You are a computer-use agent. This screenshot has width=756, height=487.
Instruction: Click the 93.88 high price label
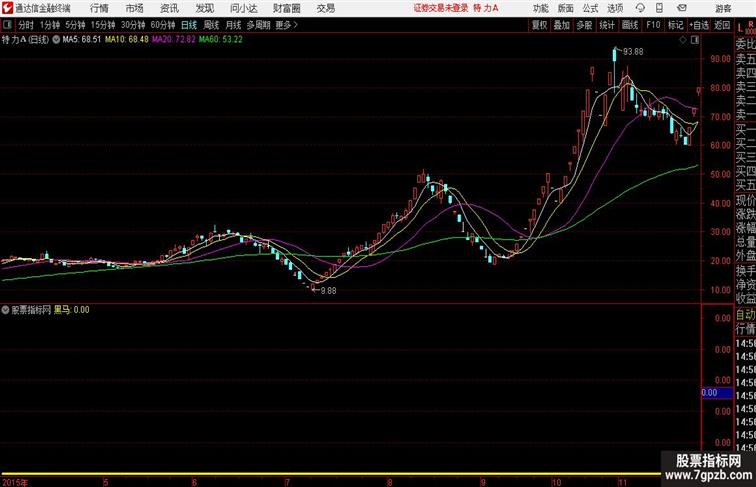(x=633, y=52)
